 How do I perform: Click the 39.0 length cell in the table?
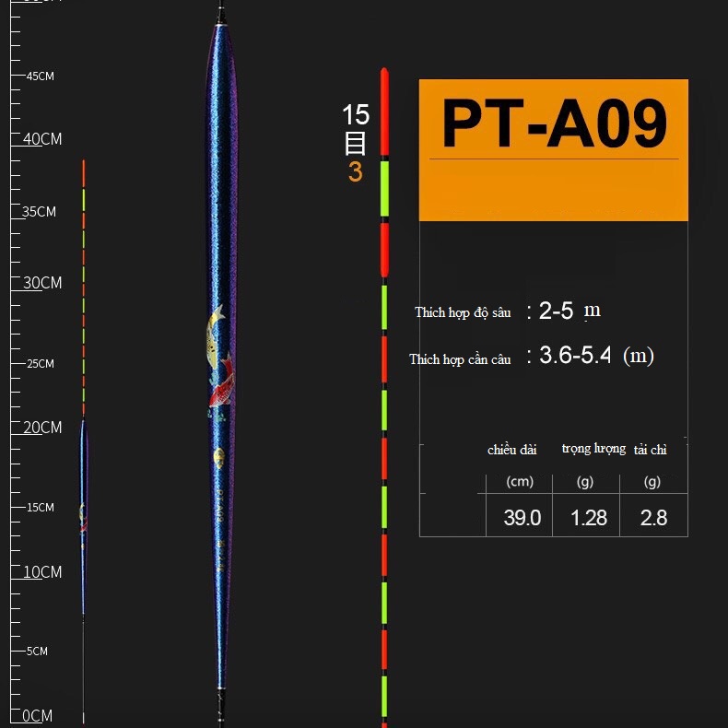coord(522,518)
